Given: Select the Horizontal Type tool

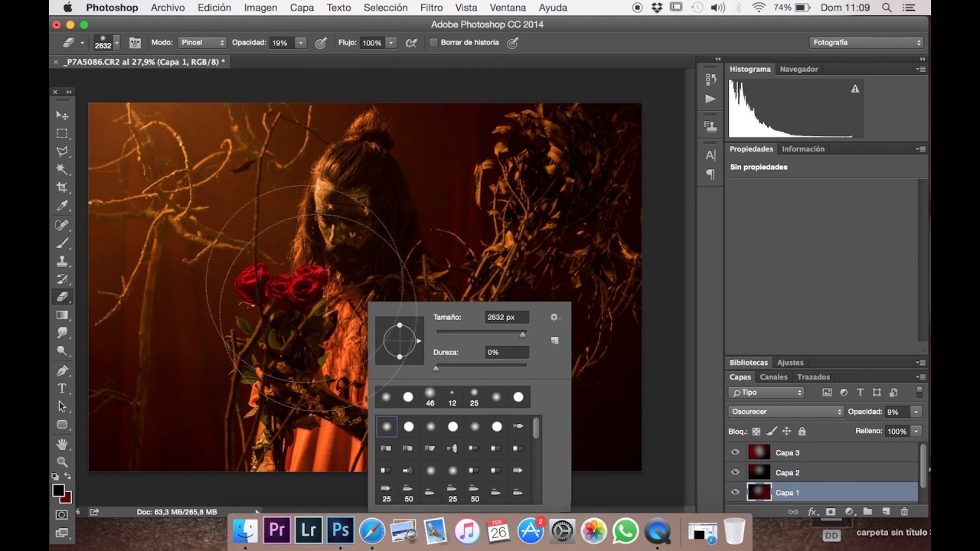Looking at the screenshot, I should click(x=63, y=389).
